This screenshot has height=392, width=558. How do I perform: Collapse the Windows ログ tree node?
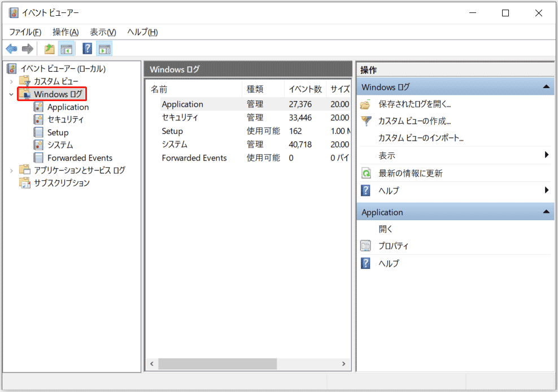(11, 94)
